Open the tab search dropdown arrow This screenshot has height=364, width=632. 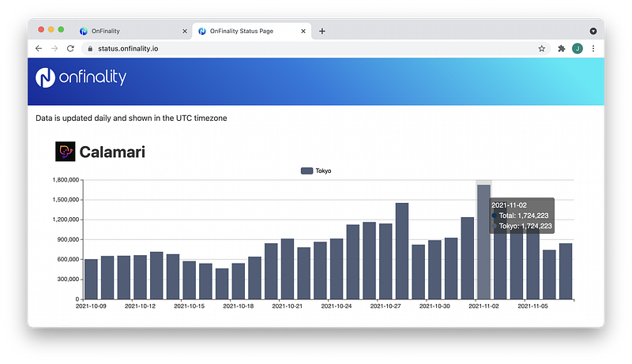coord(593,31)
